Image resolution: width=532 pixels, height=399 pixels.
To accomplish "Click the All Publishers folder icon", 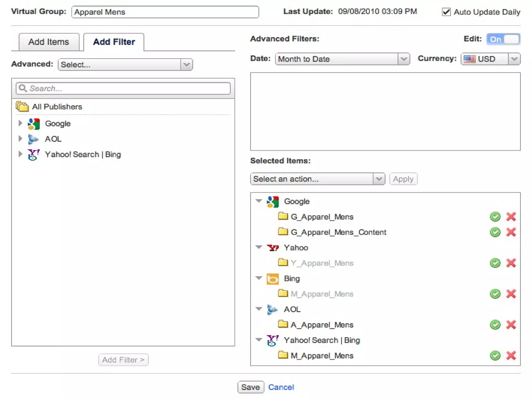I will pos(22,107).
